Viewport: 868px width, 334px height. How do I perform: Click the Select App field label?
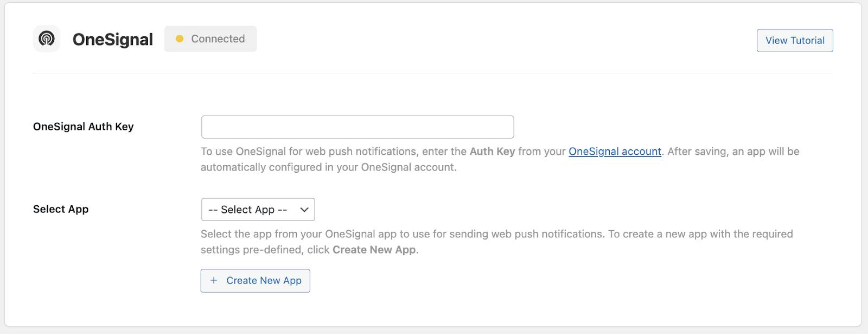tap(61, 209)
